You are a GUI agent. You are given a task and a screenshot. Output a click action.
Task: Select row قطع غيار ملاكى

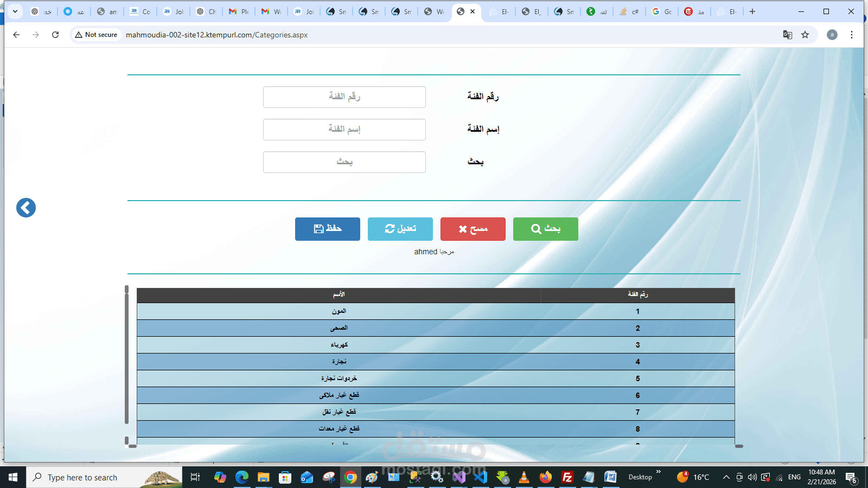[x=436, y=395]
